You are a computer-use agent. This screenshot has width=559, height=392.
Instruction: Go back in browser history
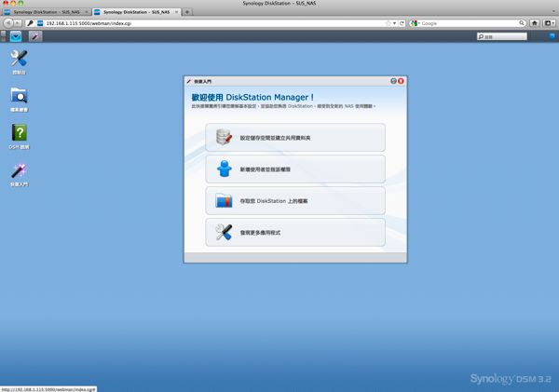(x=7, y=23)
